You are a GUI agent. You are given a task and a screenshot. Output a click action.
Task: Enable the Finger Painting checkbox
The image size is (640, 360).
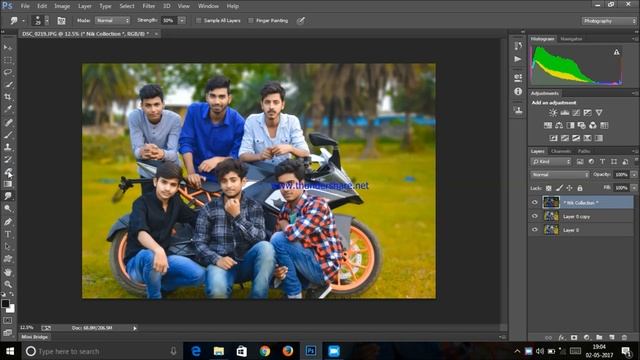coord(251,20)
